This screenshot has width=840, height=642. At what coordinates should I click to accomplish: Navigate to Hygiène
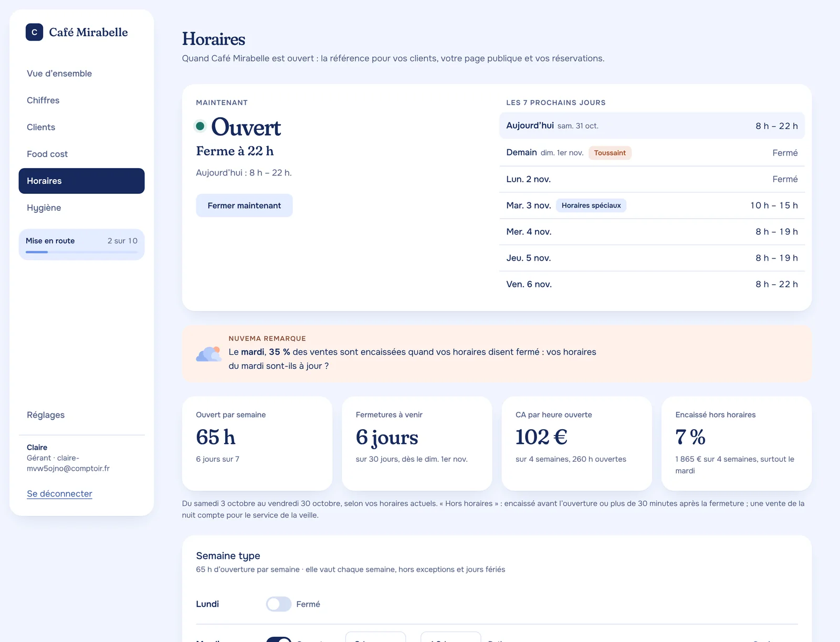(81, 208)
